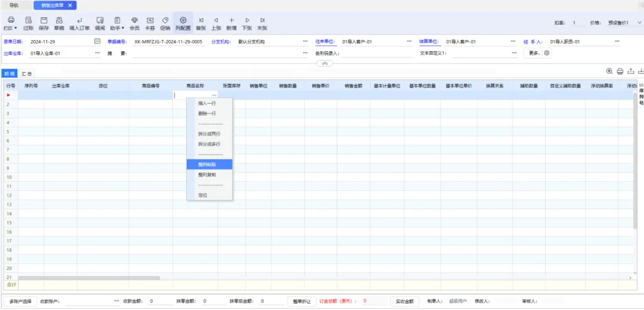Click the 多账户选择 button
Image resolution: width=644 pixels, height=310 pixels.
tap(20, 301)
